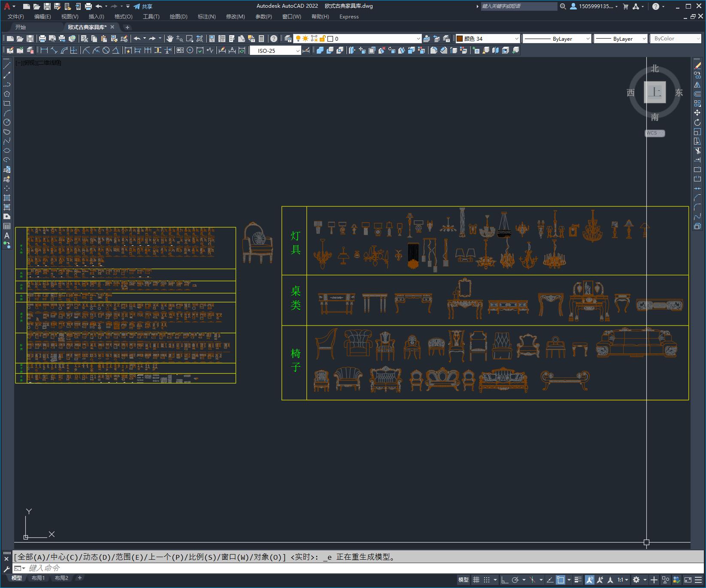Image resolution: width=706 pixels, height=588 pixels.
Task: Open the ByLayer lineweight dropdown
Action: click(620, 39)
